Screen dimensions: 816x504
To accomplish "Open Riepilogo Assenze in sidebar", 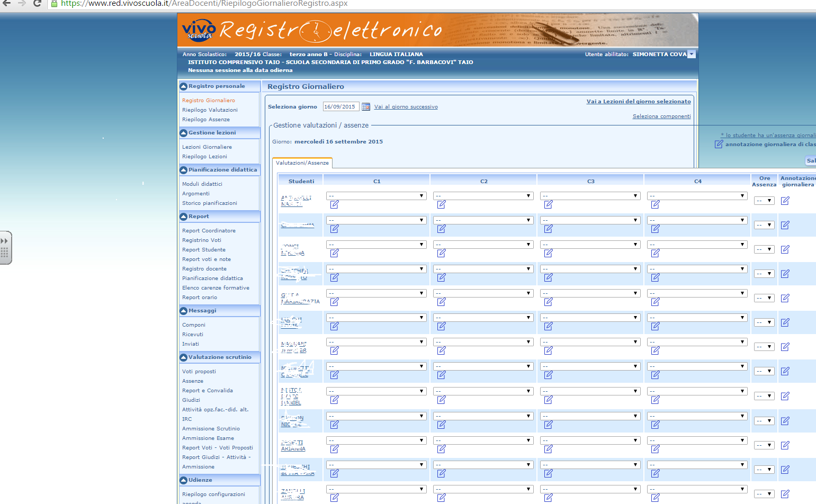I will tap(206, 120).
